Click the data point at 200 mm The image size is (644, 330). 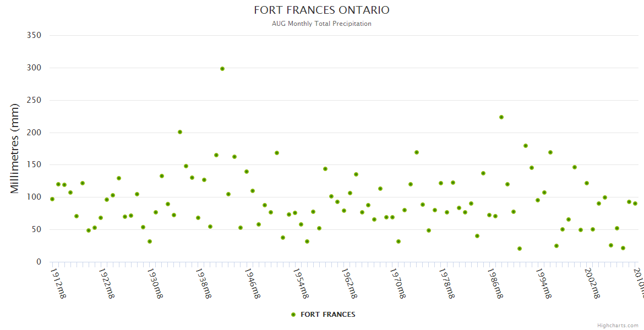point(180,132)
